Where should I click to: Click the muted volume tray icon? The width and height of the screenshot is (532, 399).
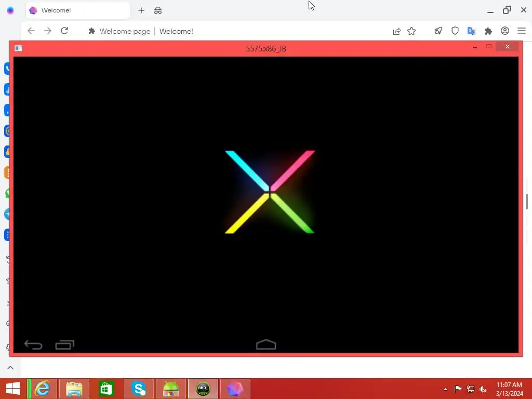[x=483, y=389]
